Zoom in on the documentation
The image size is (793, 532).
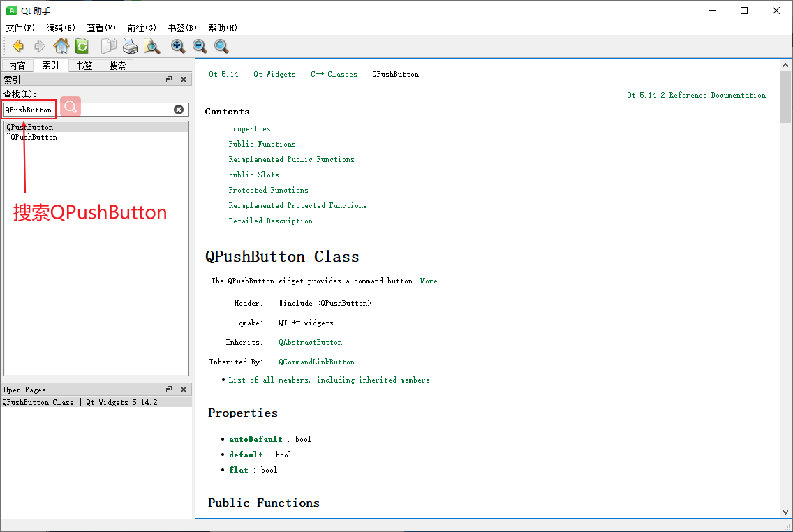click(x=178, y=47)
